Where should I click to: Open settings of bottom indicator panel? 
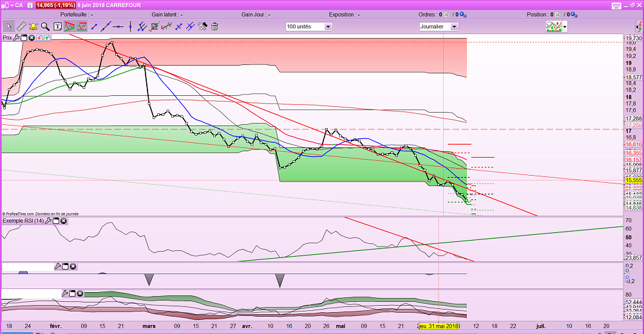pyautogui.click(x=64, y=293)
